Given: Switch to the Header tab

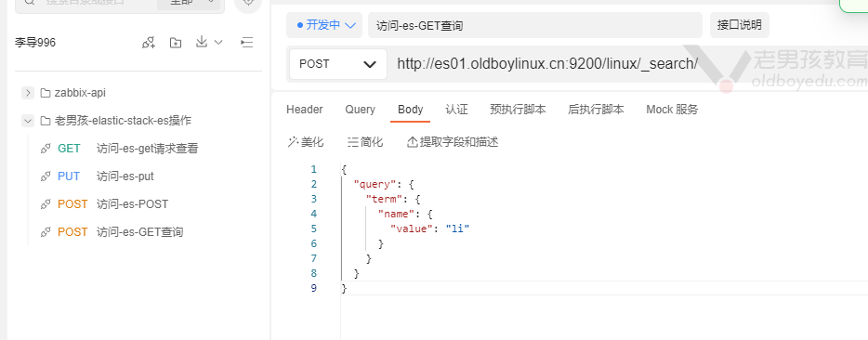Looking at the screenshot, I should tap(305, 110).
